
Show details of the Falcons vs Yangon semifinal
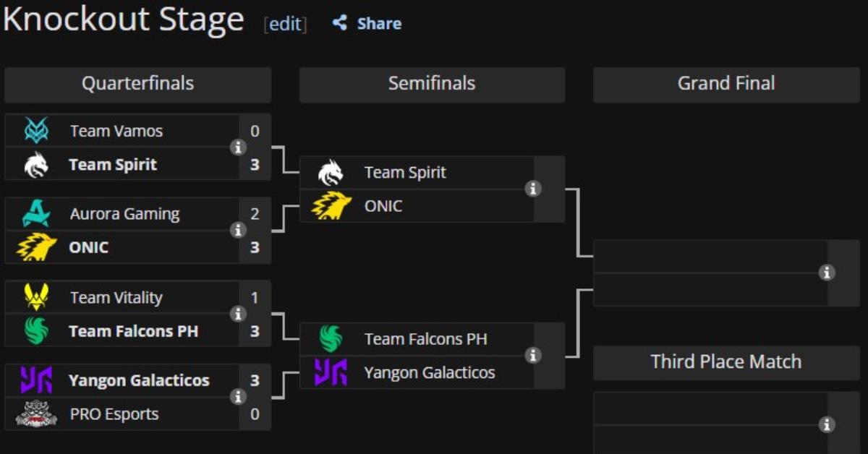pyautogui.click(x=533, y=355)
